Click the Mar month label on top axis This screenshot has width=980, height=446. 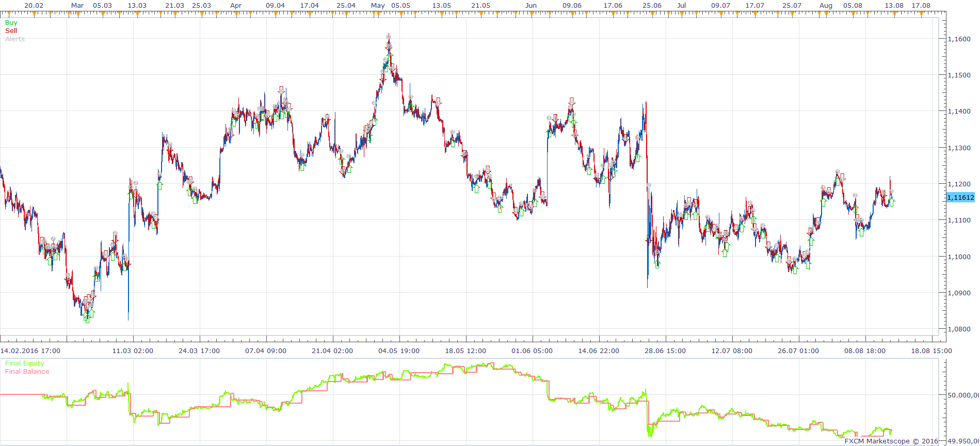click(x=77, y=6)
